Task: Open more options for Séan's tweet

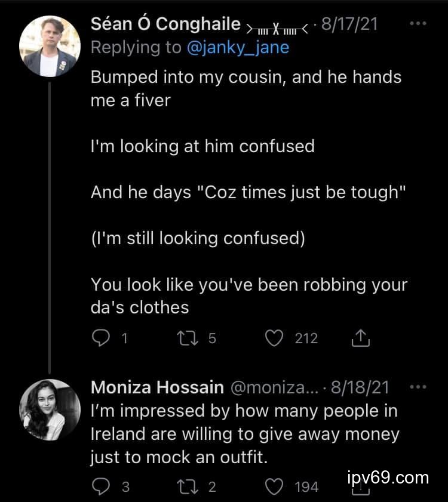Action: (418, 24)
